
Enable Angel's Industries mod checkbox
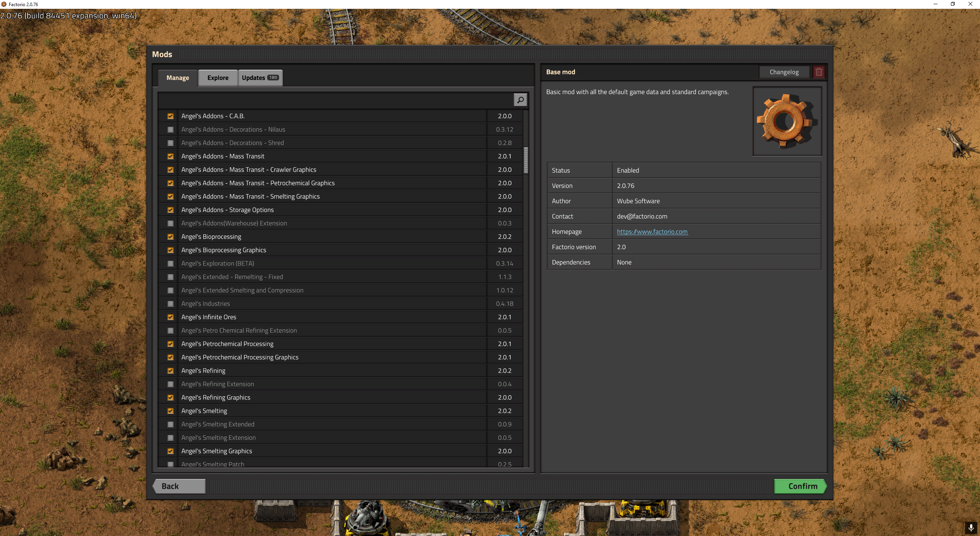tap(170, 304)
